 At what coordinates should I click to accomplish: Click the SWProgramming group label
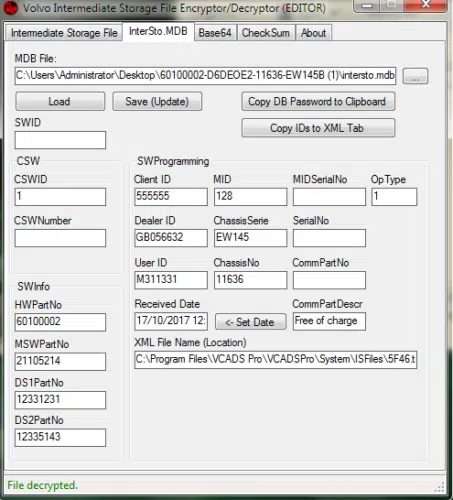(173, 161)
